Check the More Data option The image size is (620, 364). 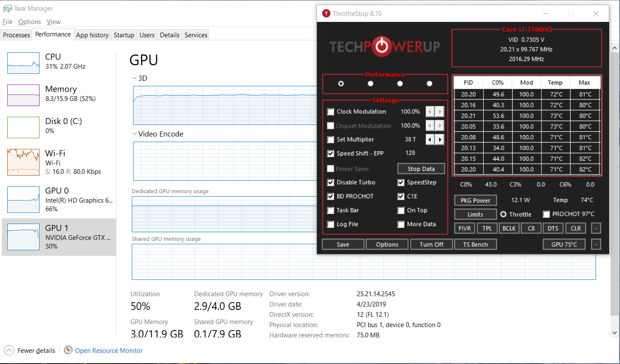point(401,224)
